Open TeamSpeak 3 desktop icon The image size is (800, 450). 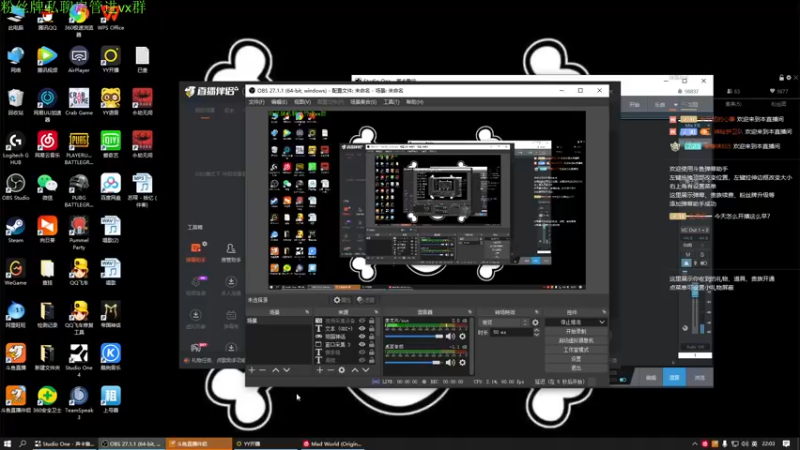pyautogui.click(x=79, y=403)
